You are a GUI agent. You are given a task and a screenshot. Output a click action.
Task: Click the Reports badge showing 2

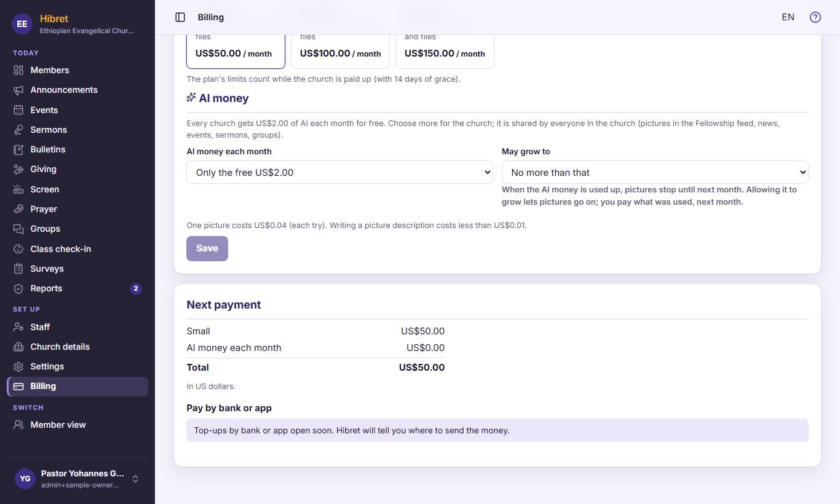tap(136, 288)
